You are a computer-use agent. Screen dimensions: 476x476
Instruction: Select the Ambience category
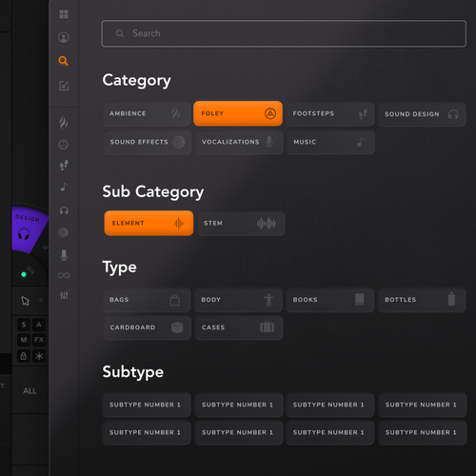(x=147, y=113)
